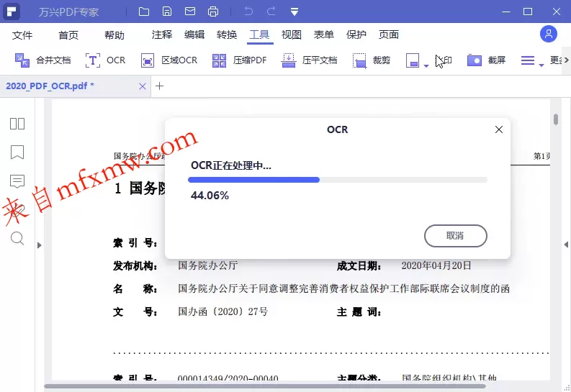Switch to the 表单 tab

[324, 35]
